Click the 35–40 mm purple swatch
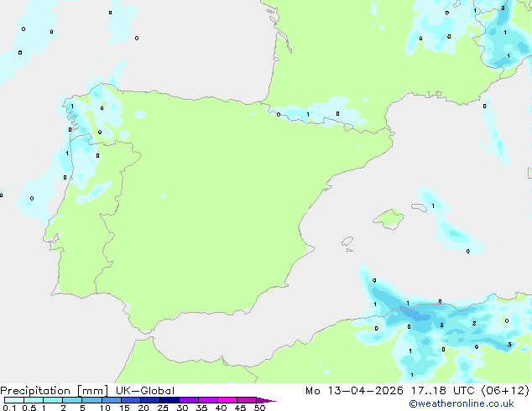This screenshot has height=411, width=532. (x=207, y=400)
